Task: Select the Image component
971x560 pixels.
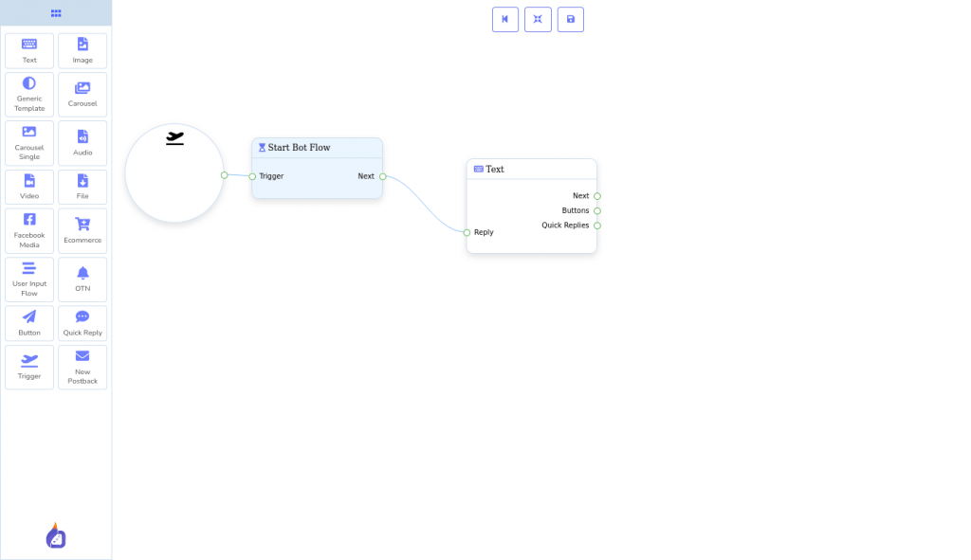Action: pyautogui.click(x=82, y=50)
